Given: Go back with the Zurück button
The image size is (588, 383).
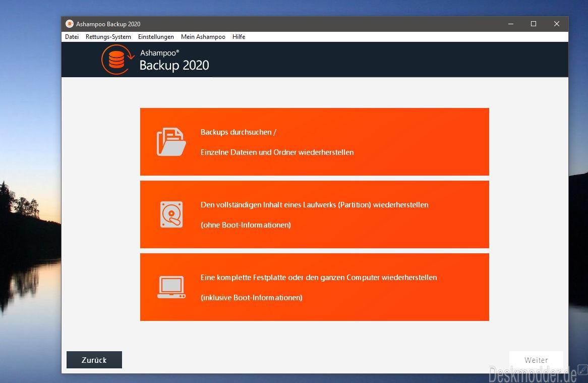Looking at the screenshot, I should pos(94,360).
